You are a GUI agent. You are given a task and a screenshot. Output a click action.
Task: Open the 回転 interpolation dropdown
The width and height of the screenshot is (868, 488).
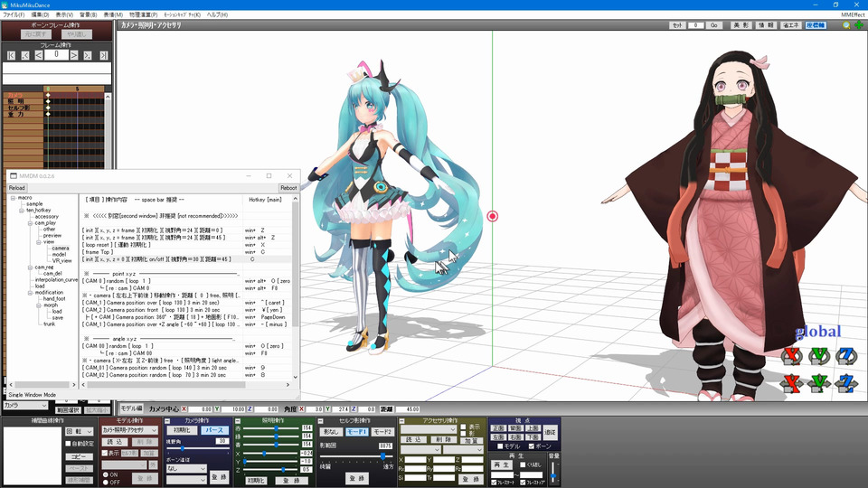click(80, 432)
